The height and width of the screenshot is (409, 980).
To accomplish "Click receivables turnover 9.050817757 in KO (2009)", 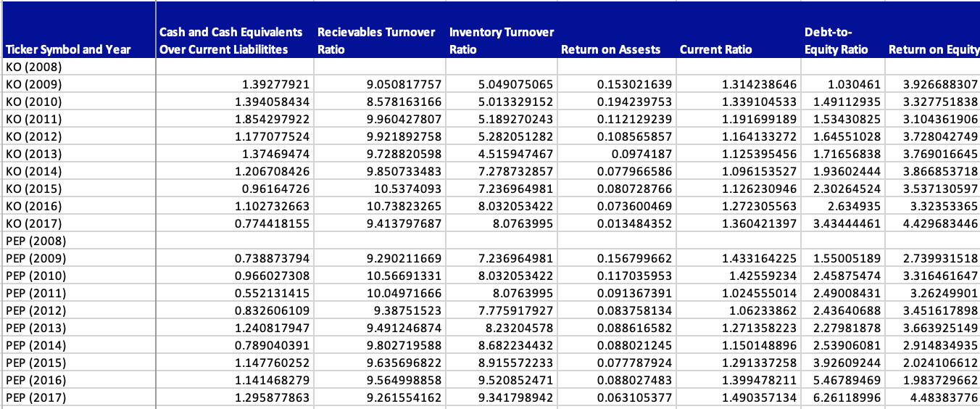I will click(x=380, y=84).
